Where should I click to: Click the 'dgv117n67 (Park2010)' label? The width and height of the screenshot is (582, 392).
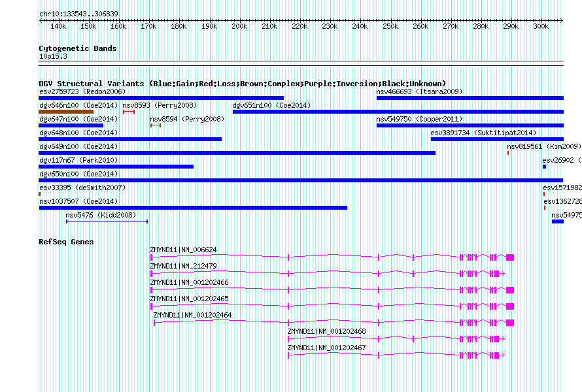[x=78, y=160]
